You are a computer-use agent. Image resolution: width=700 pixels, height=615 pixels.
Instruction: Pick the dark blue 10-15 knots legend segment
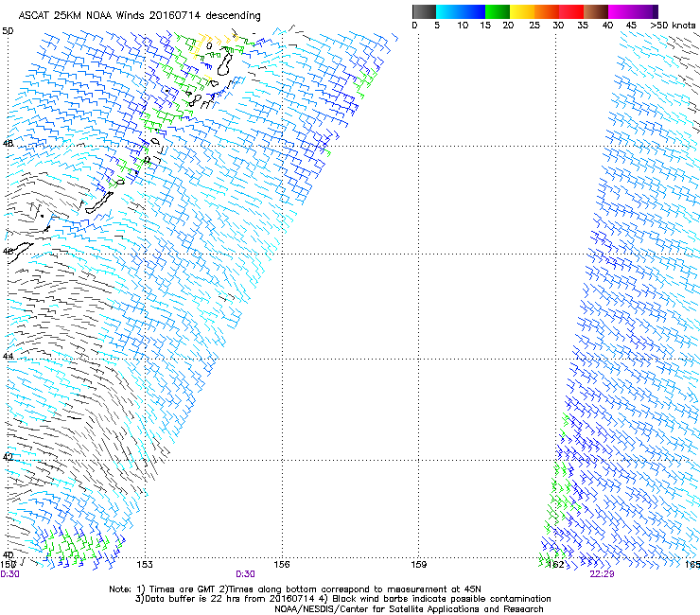[472, 11]
